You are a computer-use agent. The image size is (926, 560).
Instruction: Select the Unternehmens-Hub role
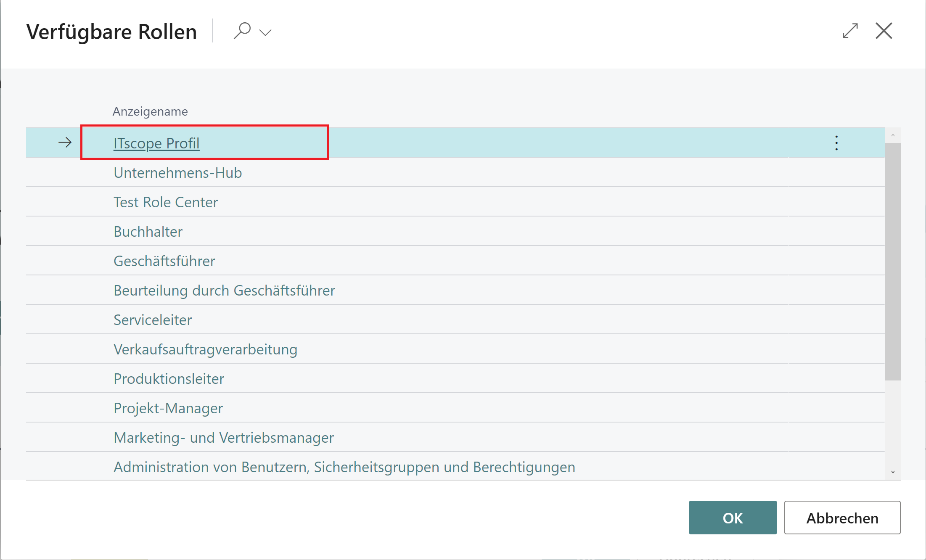(177, 172)
